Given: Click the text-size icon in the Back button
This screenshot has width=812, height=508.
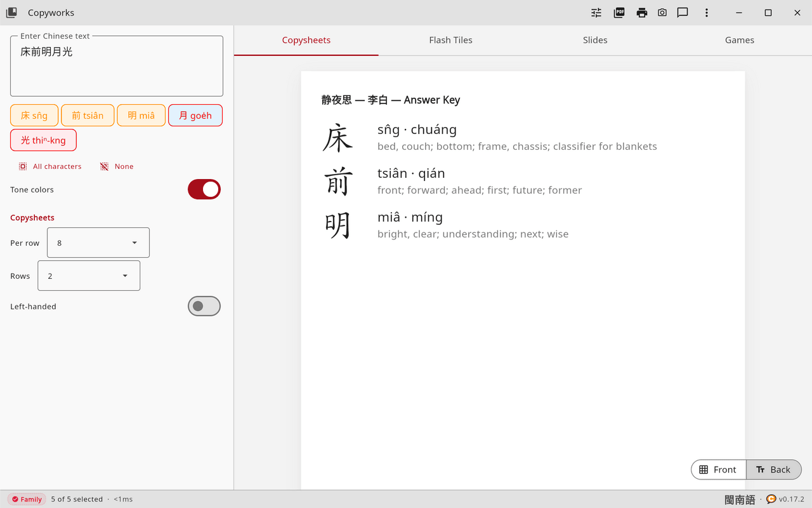Looking at the screenshot, I should (760, 470).
